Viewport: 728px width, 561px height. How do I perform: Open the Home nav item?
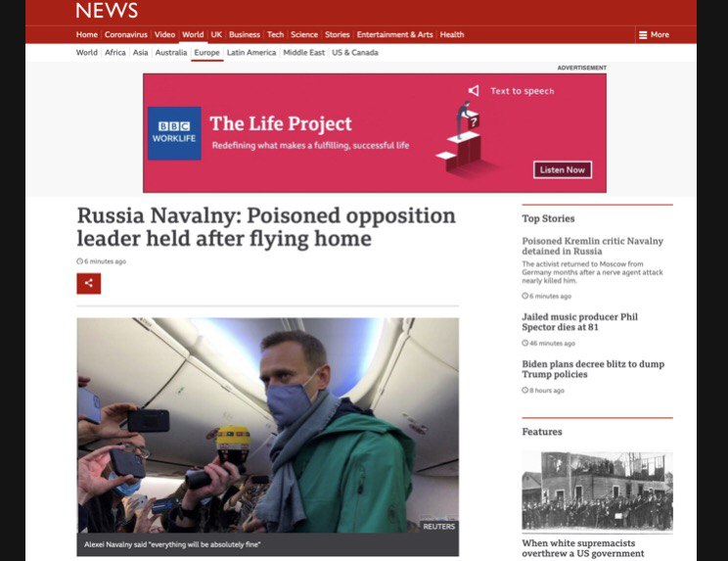pyautogui.click(x=87, y=35)
